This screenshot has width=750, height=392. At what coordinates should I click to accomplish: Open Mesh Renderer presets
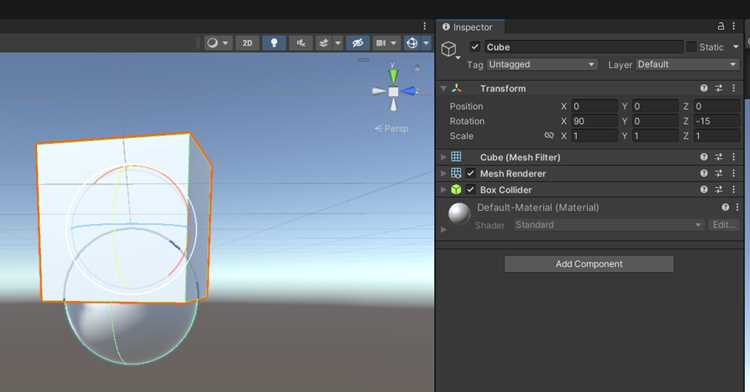(x=718, y=173)
